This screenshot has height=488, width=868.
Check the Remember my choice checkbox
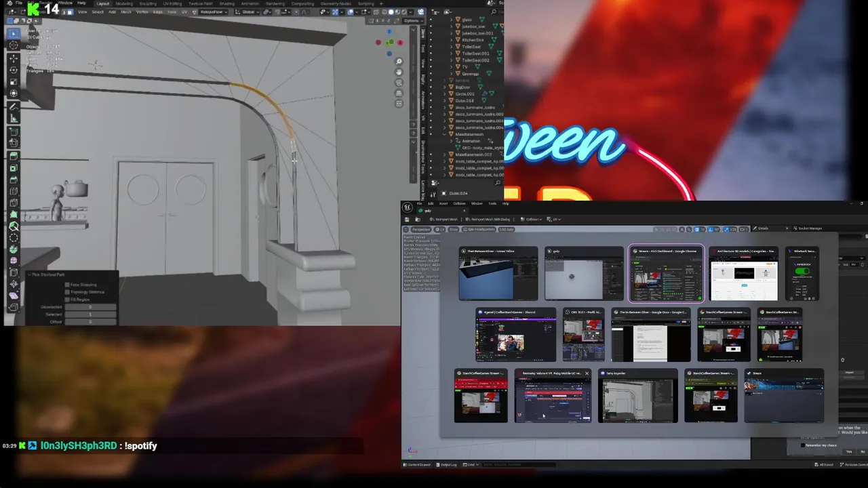pos(804,445)
